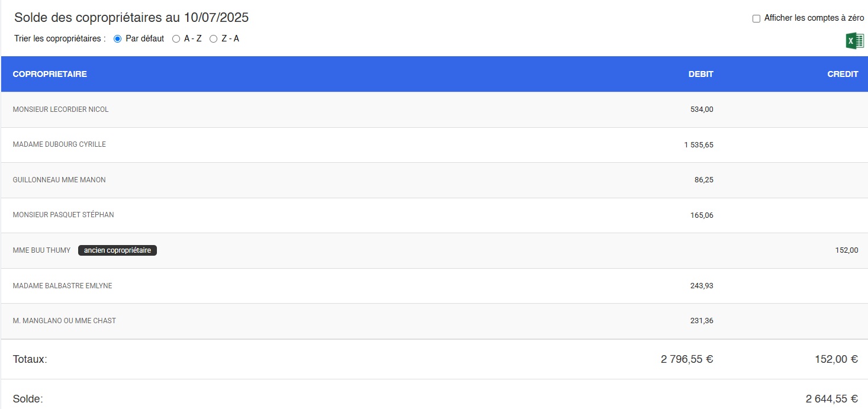Select GUILLONNEAU MME MANON row
The image size is (868, 409).
point(59,180)
